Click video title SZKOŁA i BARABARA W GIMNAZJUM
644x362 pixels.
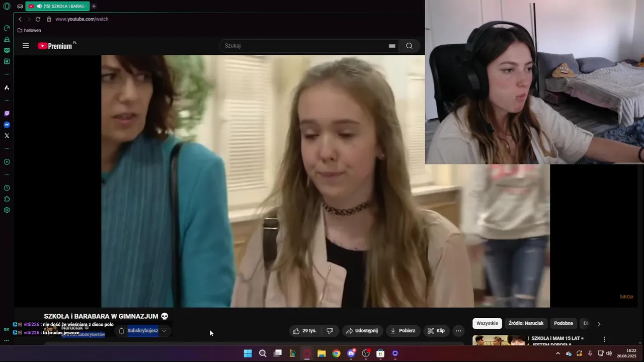(x=106, y=316)
